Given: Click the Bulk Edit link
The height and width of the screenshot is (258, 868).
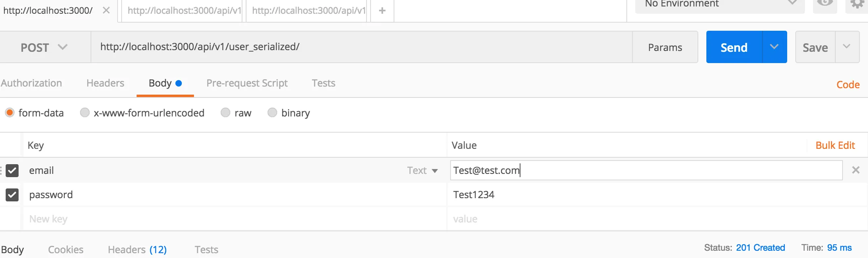Looking at the screenshot, I should [835, 146].
